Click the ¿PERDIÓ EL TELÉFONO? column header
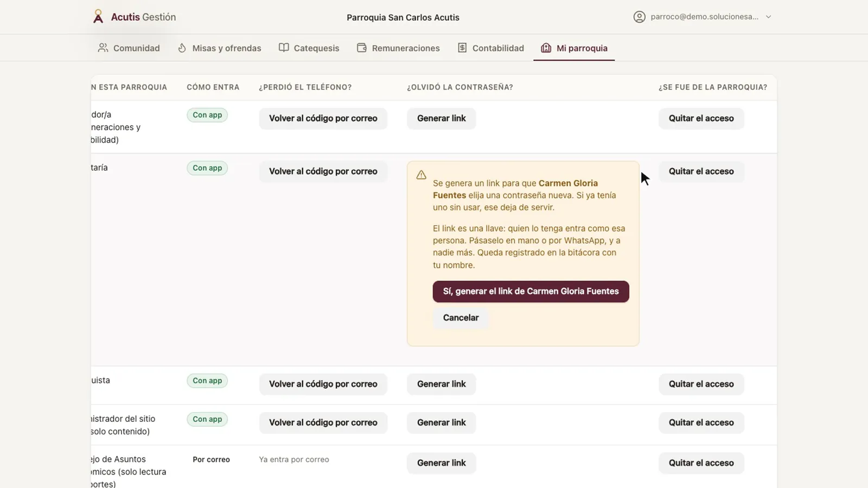 coord(305,87)
